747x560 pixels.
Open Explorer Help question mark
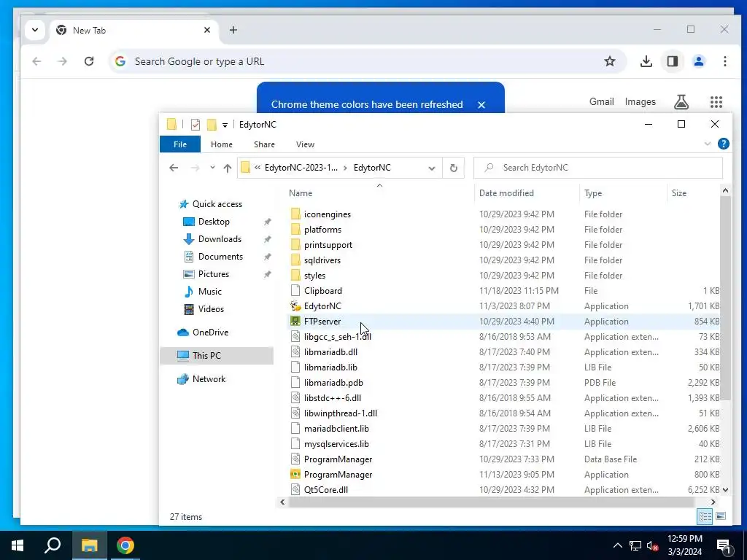[x=723, y=144]
